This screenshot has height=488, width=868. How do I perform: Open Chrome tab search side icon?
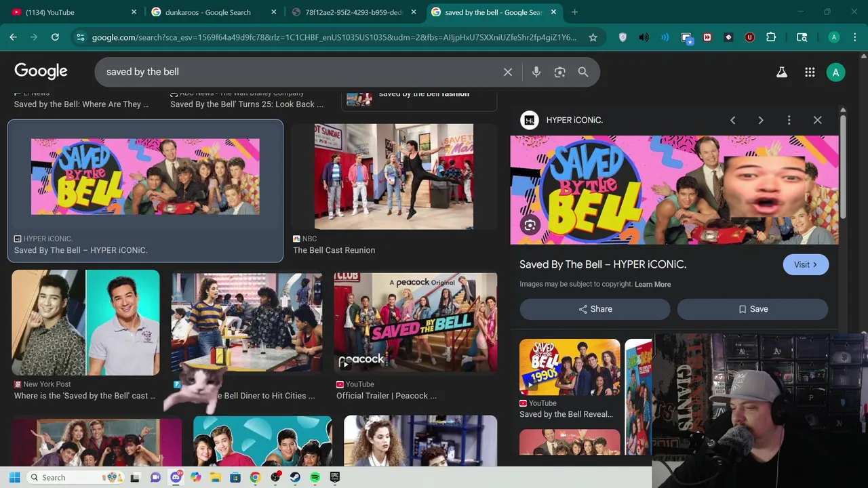pyautogui.click(x=802, y=37)
